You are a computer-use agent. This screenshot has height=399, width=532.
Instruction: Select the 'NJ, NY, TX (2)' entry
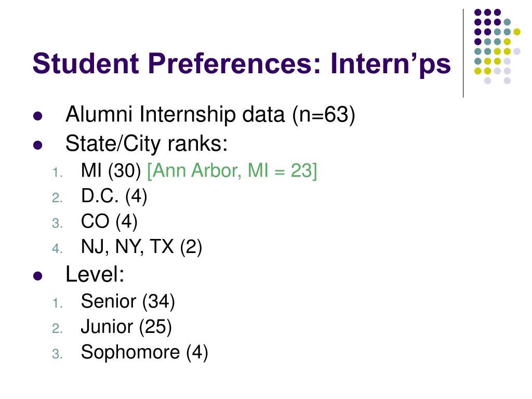tap(141, 247)
